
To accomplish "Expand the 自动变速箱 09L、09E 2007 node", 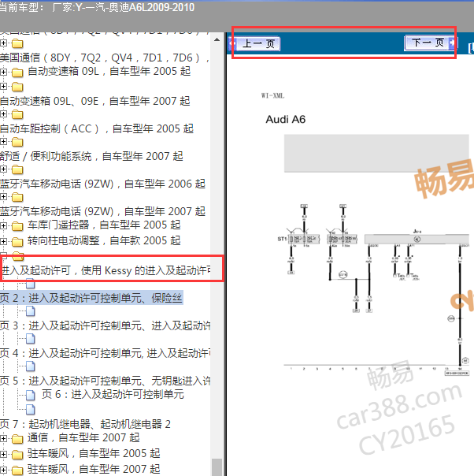I will pos(3,87).
